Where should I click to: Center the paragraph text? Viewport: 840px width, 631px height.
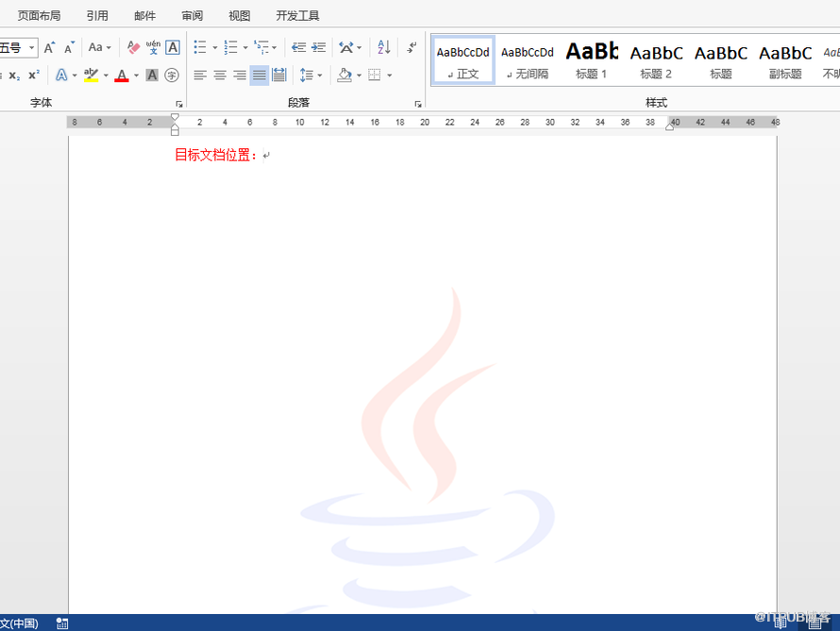[x=220, y=75]
